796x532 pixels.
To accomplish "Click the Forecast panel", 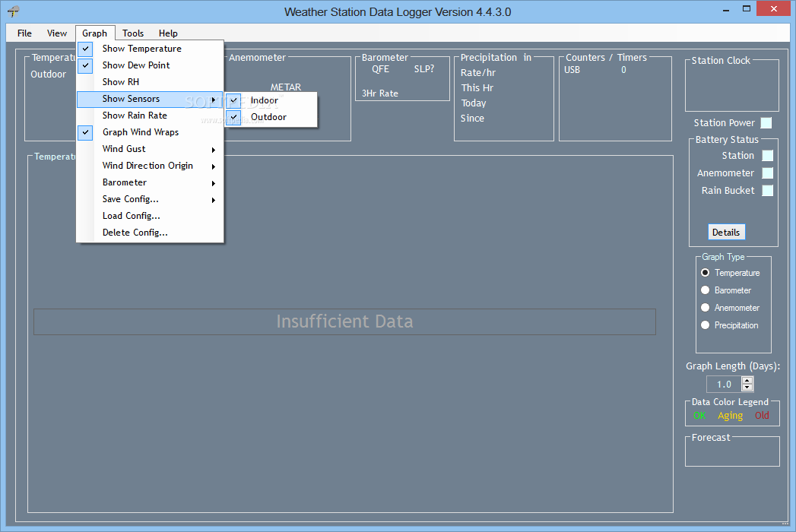I will pos(732,451).
